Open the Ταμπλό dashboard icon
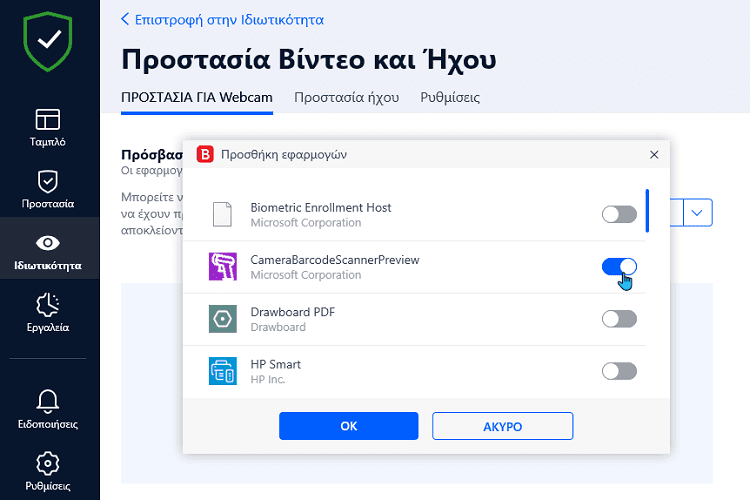This screenshot has height=500, width=750. pos(48,119)
